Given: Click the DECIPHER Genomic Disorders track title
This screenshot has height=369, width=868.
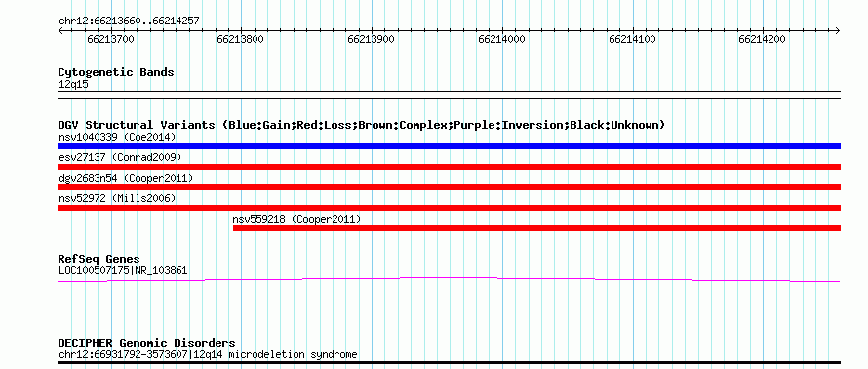Looking at the screenshot, I should pyautogui.click(x=146, y=343).
